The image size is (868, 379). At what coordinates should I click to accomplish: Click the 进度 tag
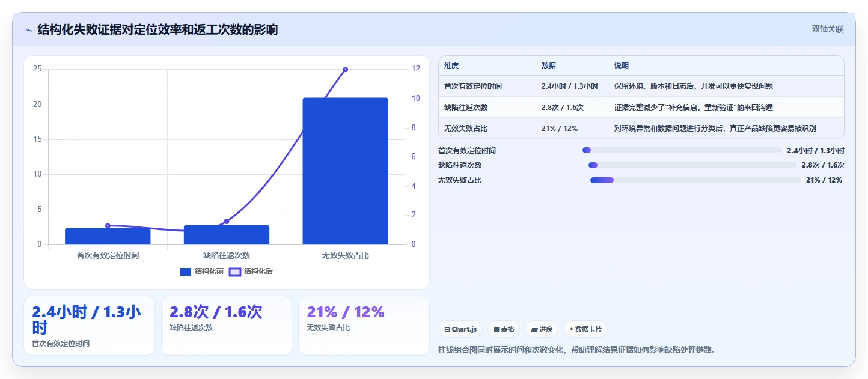point(542,329)
